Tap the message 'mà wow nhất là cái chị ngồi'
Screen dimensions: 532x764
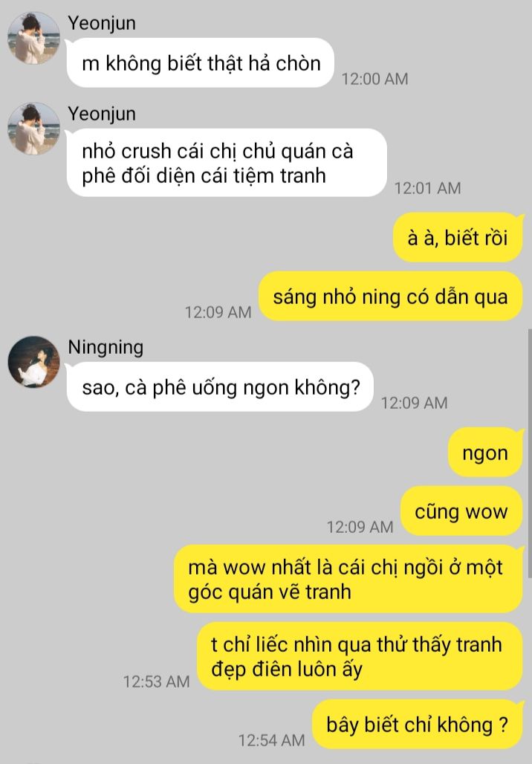click(x=348, y=579)
